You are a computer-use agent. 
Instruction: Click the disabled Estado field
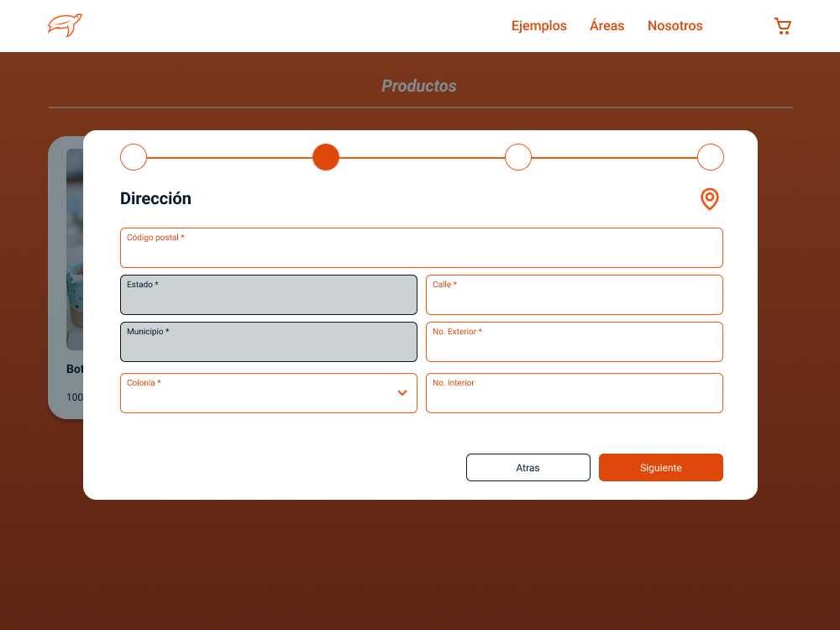coord(269,295)
